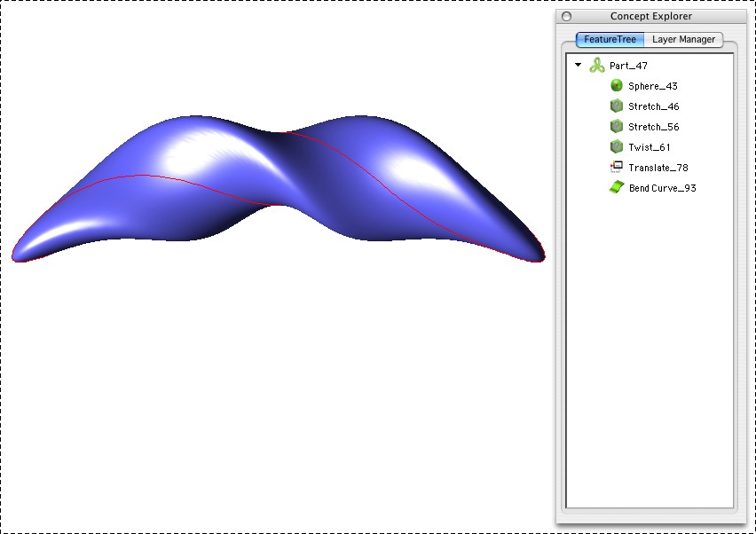The width and height of the screenshot is (756, 534).
Task: Close the Concept Explorer panel
Action: [567, 16]
